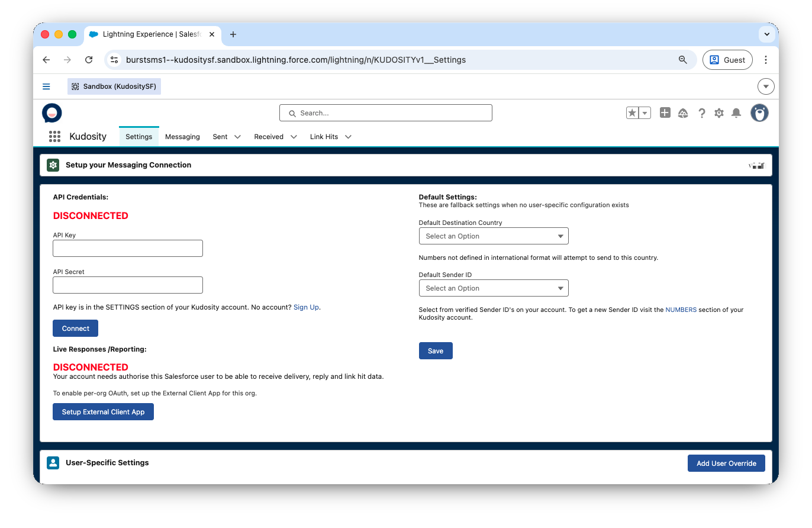This screenshot has width=812, height=528.
Task: Expand the Link Hits tab chevron
Action: 348,137
